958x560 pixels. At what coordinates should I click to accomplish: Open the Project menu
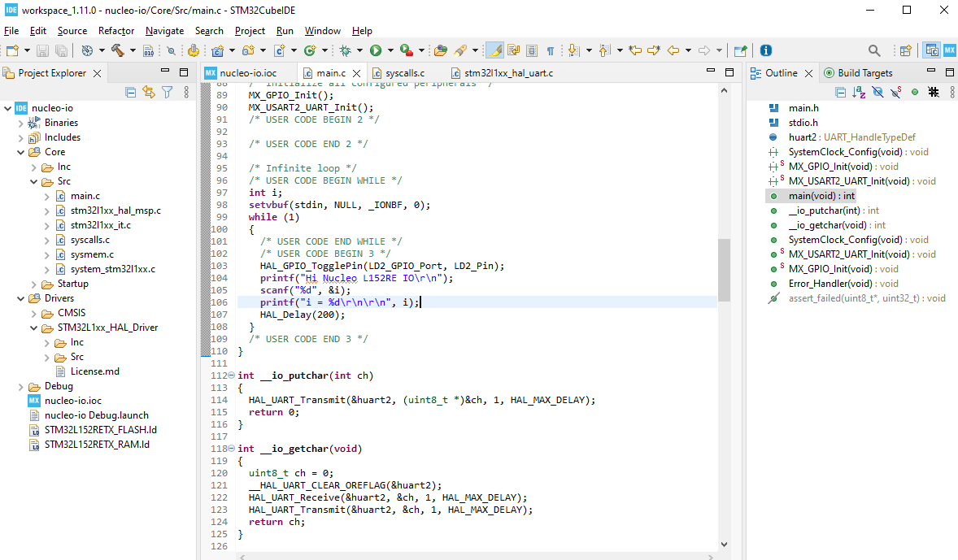(x=250, y=31)
